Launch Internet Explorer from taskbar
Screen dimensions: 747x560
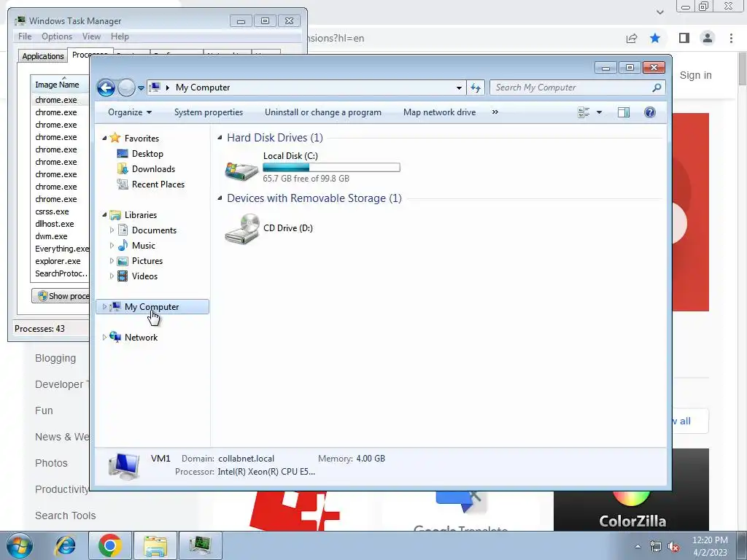(65, 545)
